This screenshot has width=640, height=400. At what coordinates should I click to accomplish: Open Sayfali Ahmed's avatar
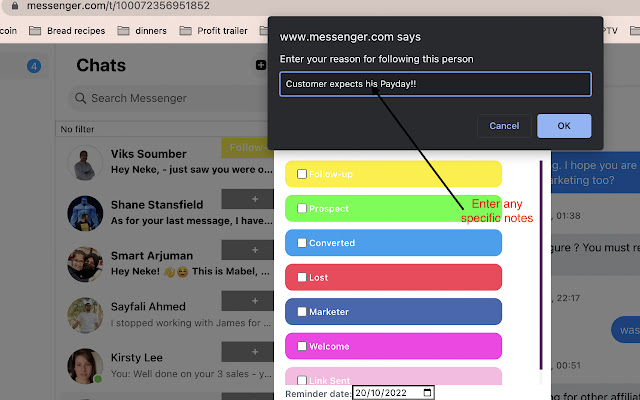pyautogui.click(x=85, y=316)
